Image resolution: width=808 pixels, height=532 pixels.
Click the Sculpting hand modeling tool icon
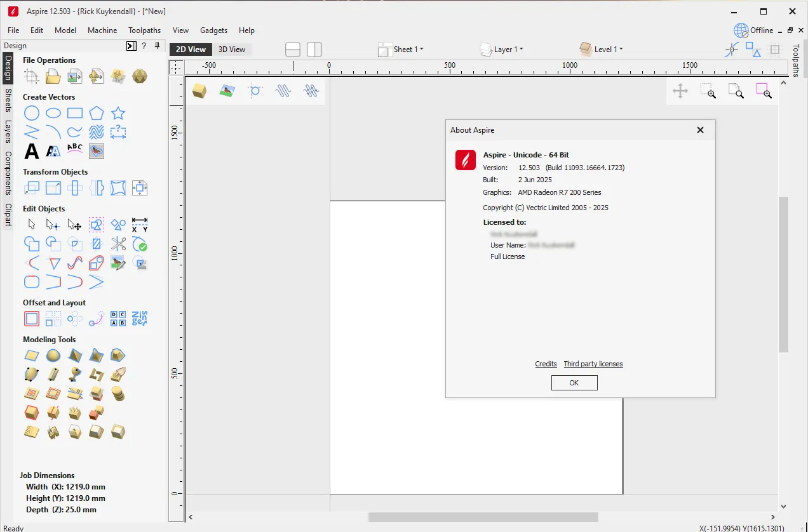[x=118, y=375]
